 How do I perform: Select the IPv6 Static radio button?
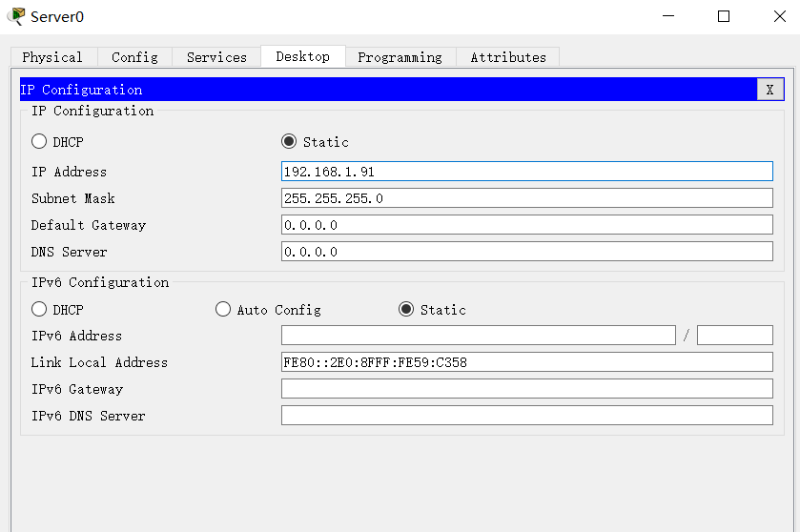point(406,309)
